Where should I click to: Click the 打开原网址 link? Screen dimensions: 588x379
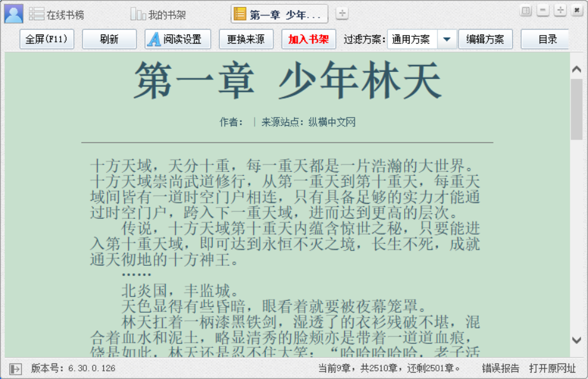(552, 368)
